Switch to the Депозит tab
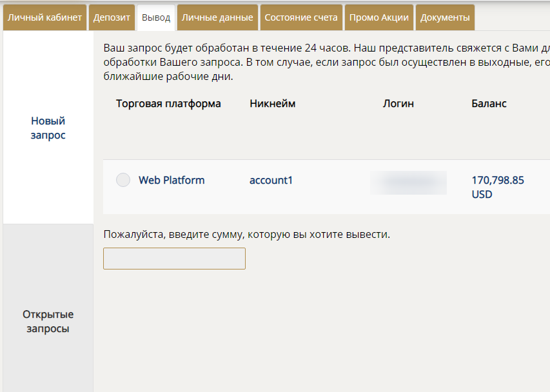This screenshot has height=392, width=550. click(x=112, y=17)
